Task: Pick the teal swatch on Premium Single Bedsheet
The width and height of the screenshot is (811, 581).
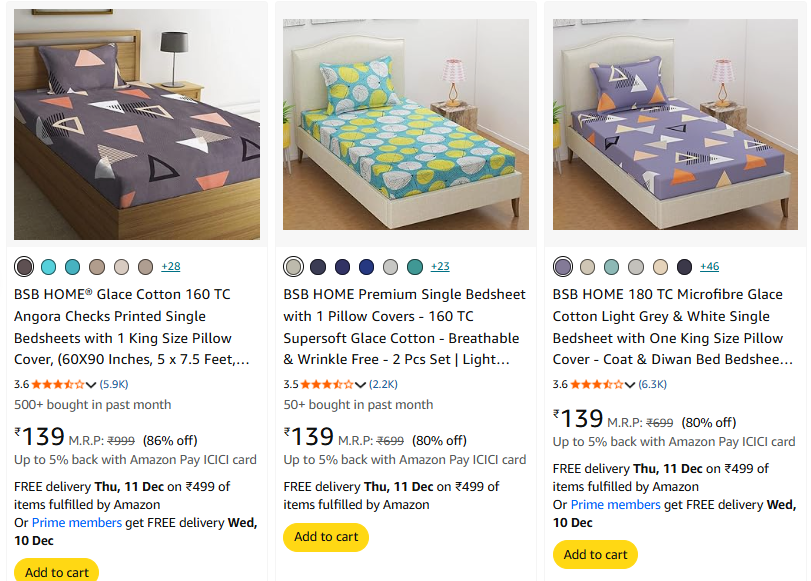Action: tap(415, 267)
